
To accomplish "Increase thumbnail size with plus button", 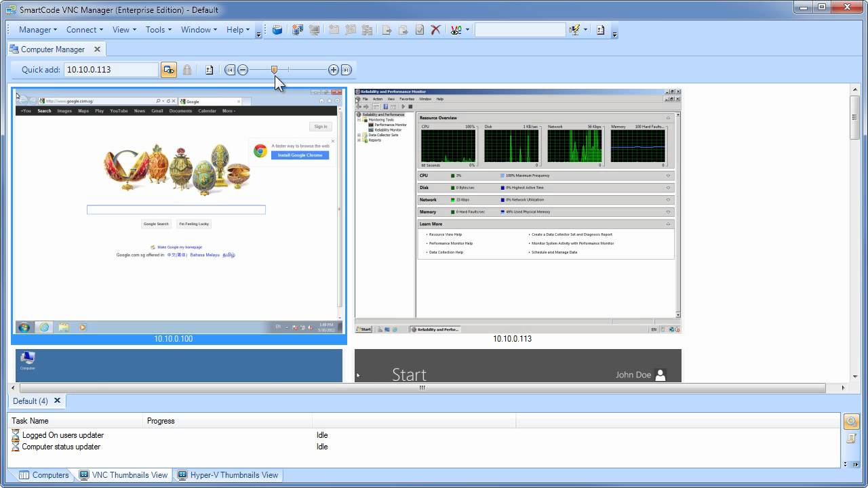I will coord(333,70).
